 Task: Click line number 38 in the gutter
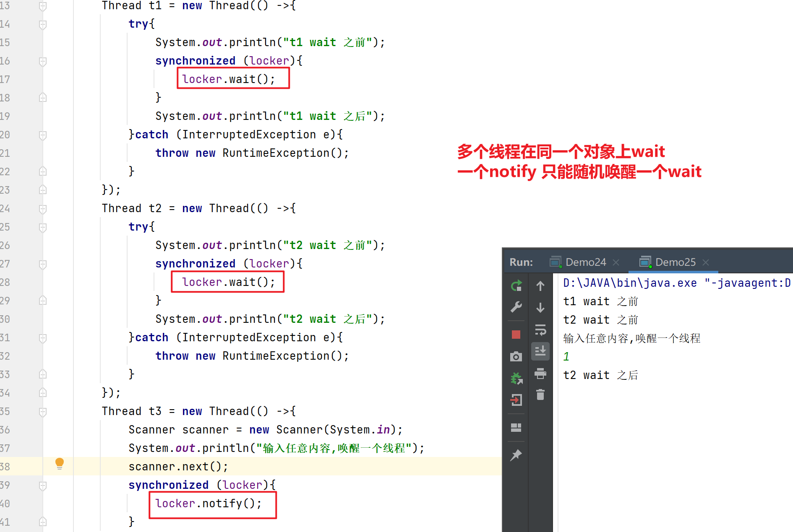tap(5, 467)
